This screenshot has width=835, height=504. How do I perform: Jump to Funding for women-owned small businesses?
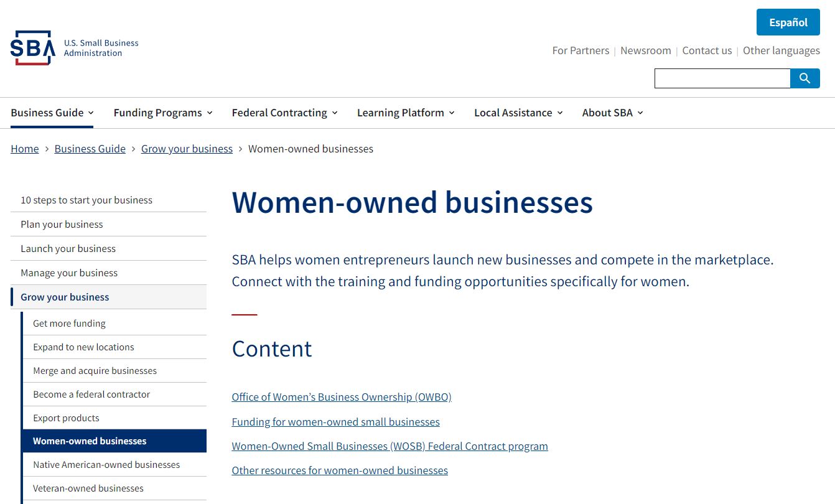pyautogui.click(x=335, y=422)
